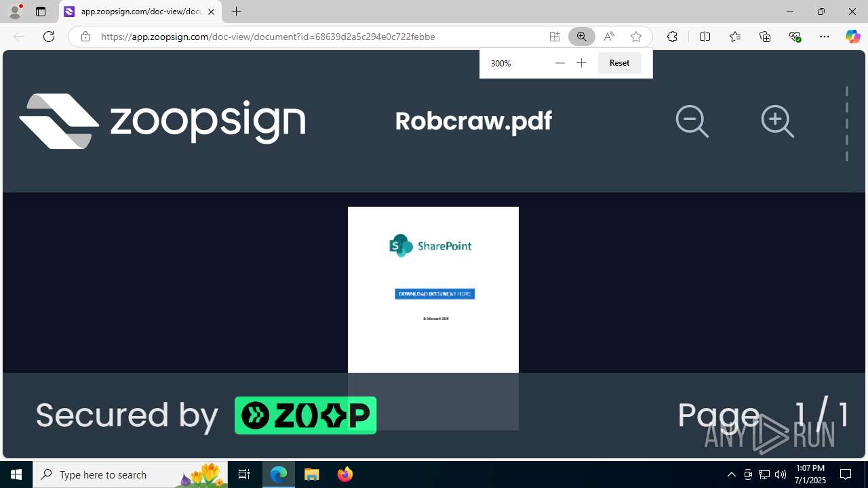Open Extensions puzzle icon
The height and width of the screenshot is (488, 868).
[672, 37]
